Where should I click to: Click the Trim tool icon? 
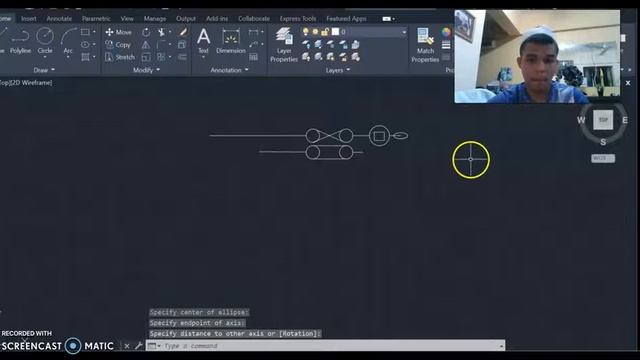coord(161,32)
